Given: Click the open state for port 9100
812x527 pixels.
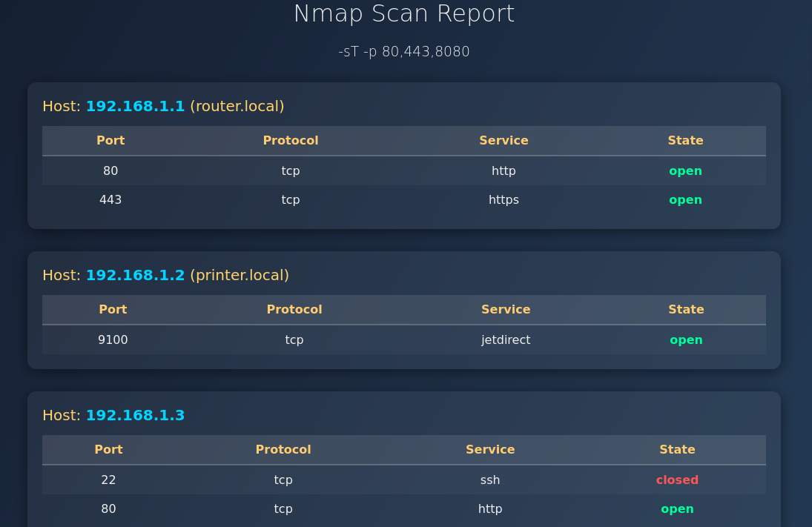Looking at the screenshot, I should coord(686,340).
